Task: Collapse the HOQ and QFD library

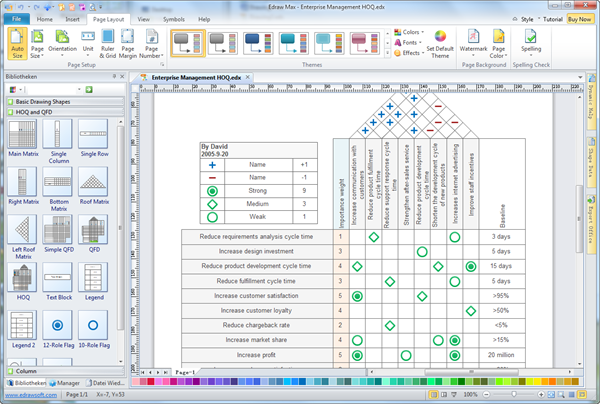Action: pos(65,112)
